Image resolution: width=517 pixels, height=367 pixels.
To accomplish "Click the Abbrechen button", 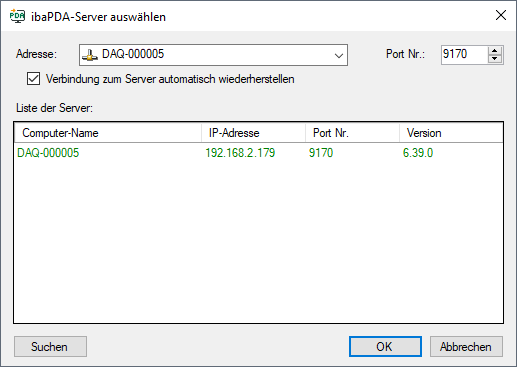I will coord(466,347).
